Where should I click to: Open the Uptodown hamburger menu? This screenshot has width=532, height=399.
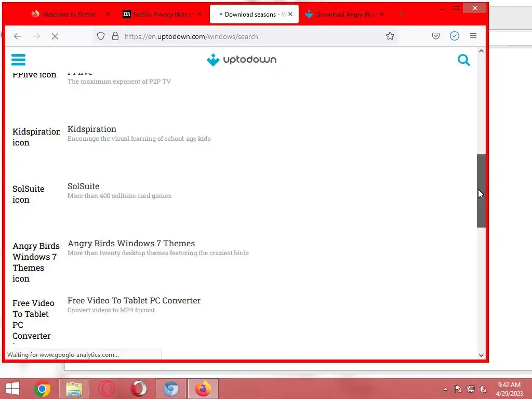[x=18, y=60]
